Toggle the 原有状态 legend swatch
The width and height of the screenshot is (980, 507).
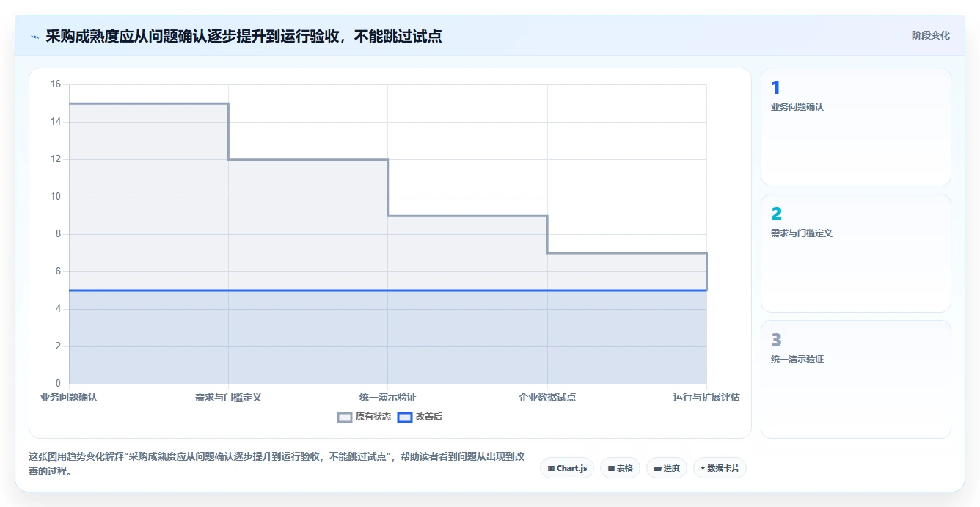tap(345, 417)
